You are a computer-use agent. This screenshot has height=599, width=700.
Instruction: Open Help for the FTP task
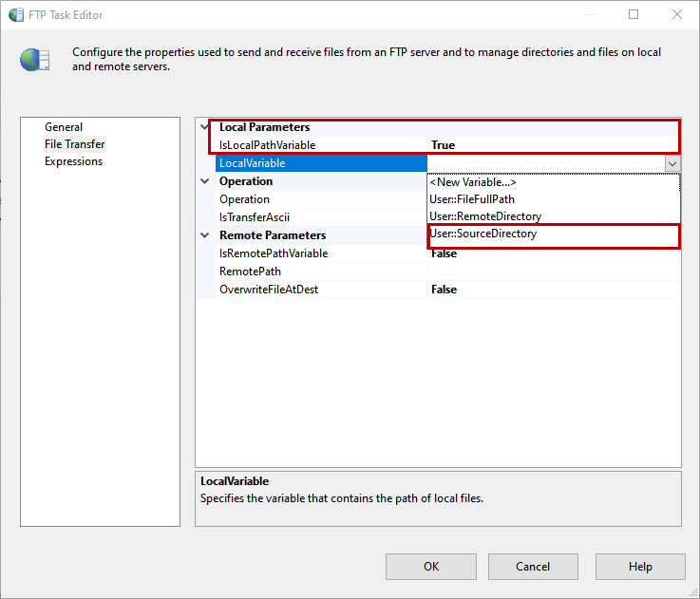[x=640, y=567]
